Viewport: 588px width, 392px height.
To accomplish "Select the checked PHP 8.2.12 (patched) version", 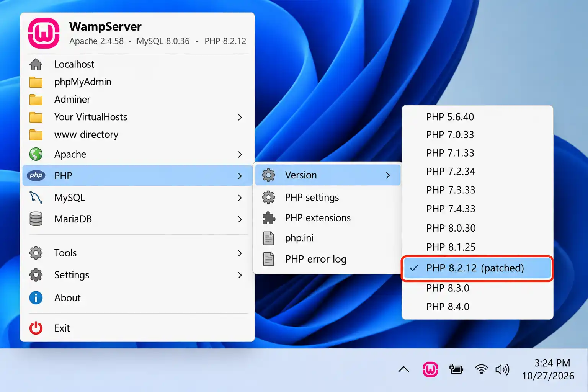I will coord(477,268).
